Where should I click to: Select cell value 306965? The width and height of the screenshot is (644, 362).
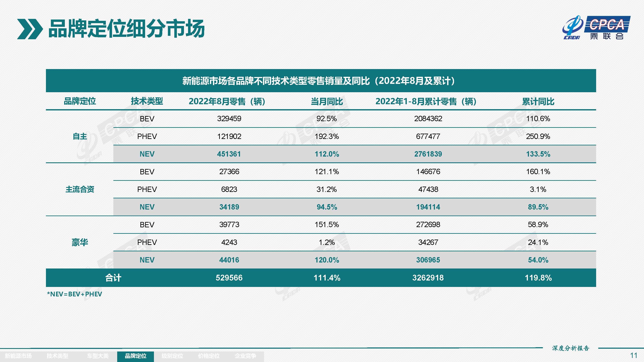point(428,260)
